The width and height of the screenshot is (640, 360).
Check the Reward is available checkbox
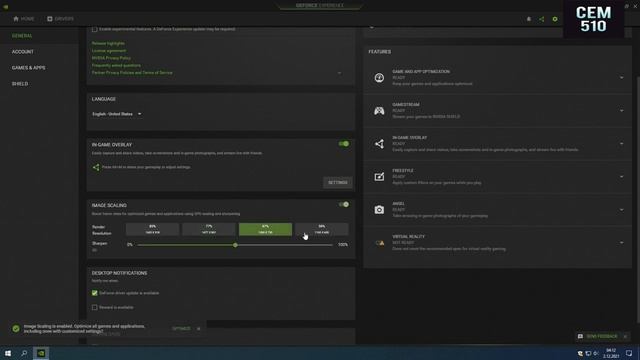point(94,307)
